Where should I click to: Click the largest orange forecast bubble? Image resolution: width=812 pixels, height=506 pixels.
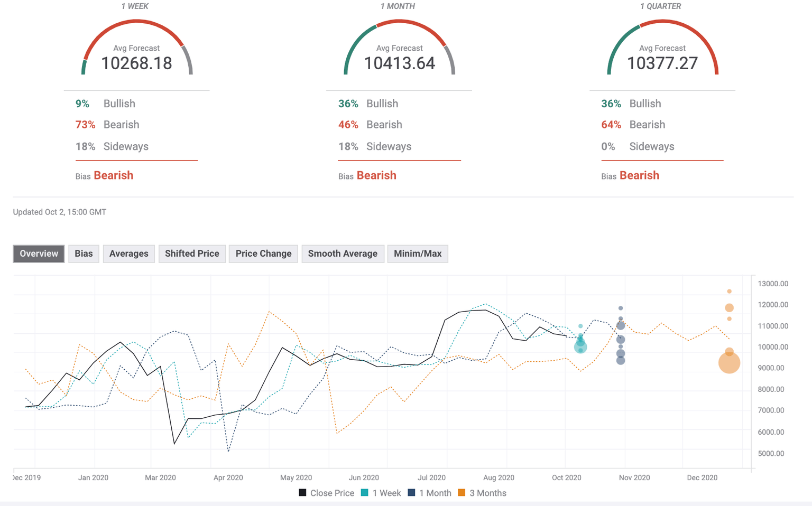point(729,363)
